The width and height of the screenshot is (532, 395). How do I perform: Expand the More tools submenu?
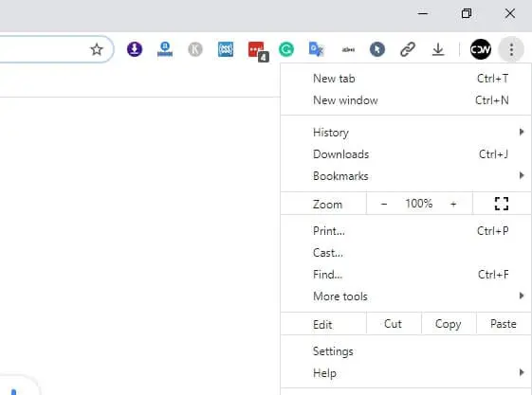tap(406, 296)
